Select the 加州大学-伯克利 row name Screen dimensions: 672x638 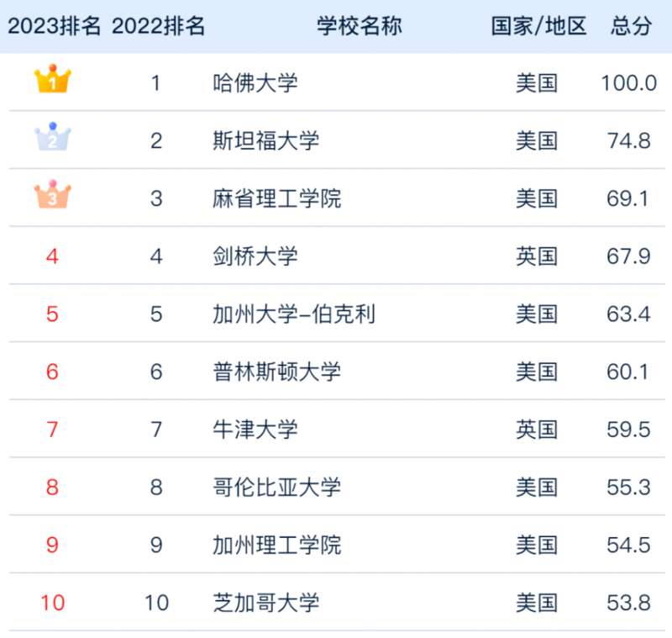(x=294, y=314)
